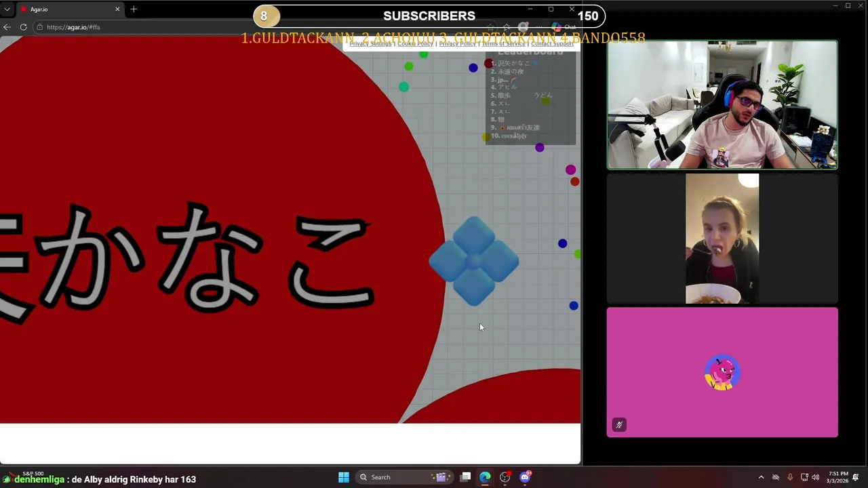868x488 pixels.
Task: Click the purple pellet below the leaderboard
Action: click(540, 148)
